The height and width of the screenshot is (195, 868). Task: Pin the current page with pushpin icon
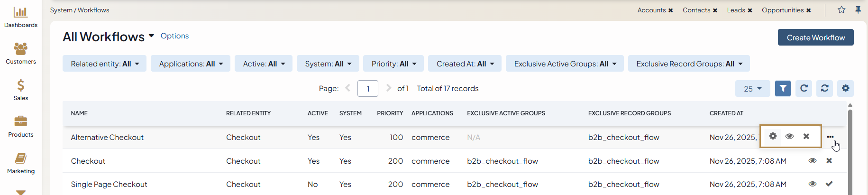pyautogui.click(x=858, y=10)
